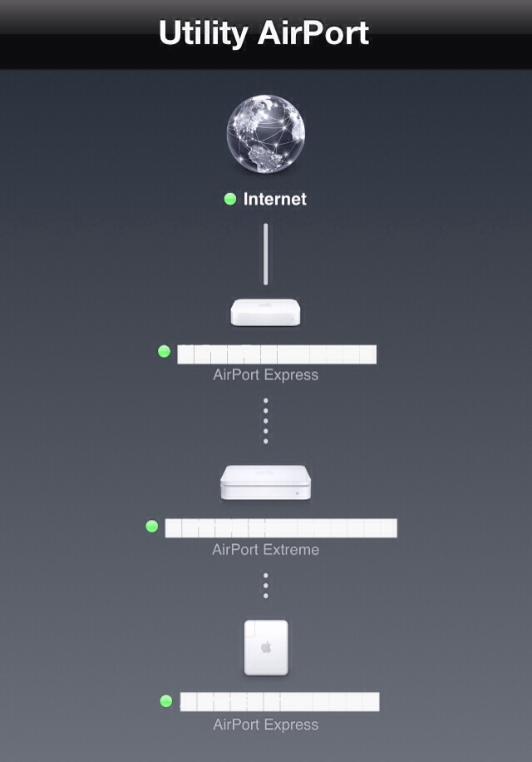Click the Internet label
Viewport: 532px width, 762px height.
click(275, 199)
